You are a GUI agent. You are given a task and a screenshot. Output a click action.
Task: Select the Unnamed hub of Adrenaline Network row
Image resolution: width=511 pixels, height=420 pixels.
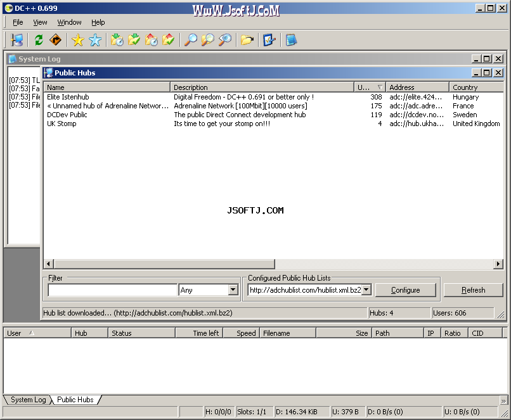[x=273, y=106]
